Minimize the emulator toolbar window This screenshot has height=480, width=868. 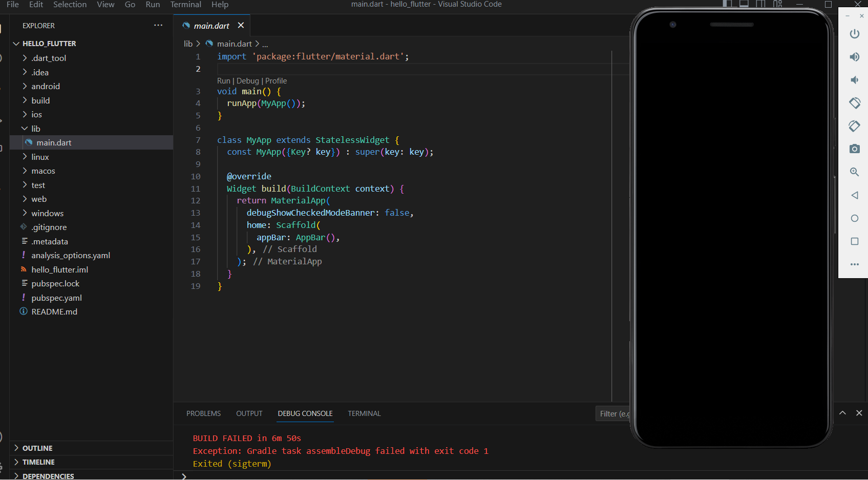[848, 16]
